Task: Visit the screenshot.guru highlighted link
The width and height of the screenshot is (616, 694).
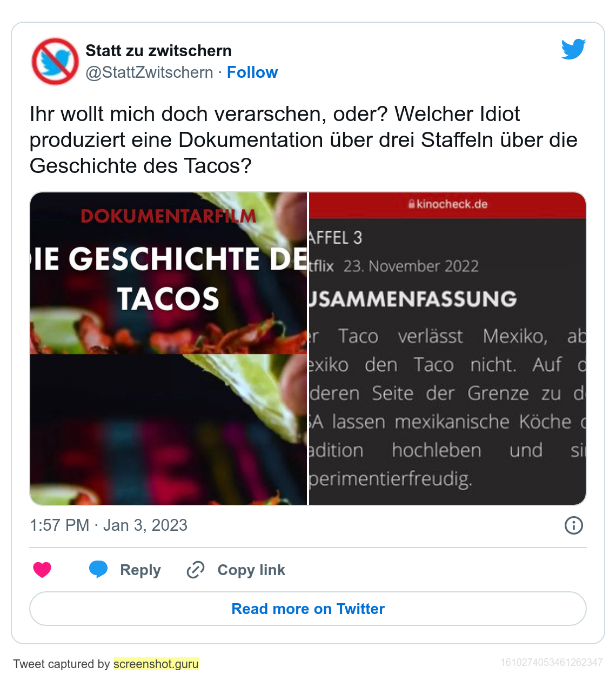Action: click(156, 664)
